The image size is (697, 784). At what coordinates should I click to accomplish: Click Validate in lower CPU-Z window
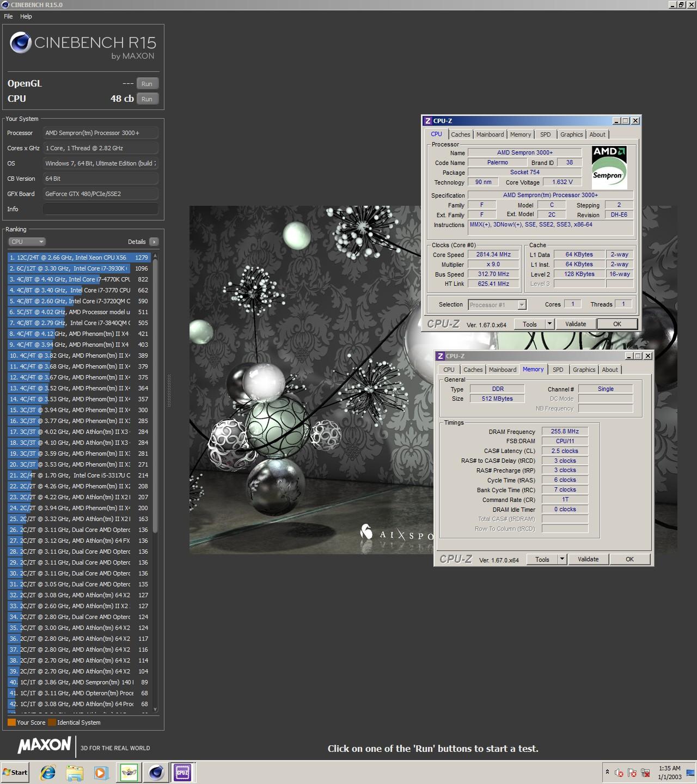588,559
